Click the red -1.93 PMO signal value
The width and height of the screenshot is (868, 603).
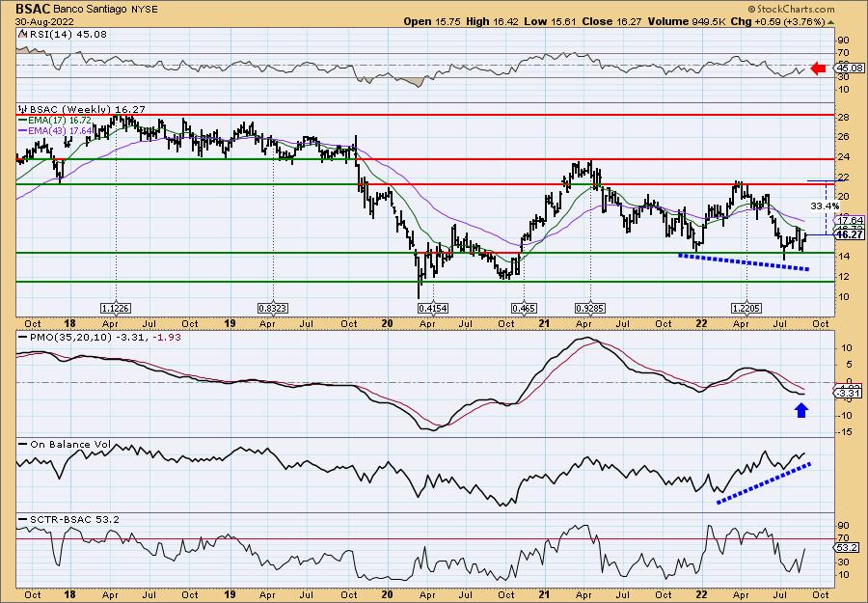168,338
